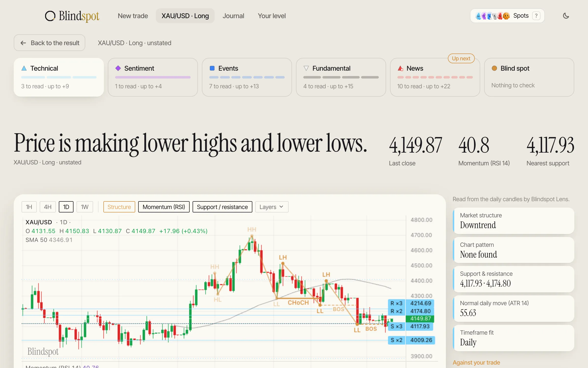Go back to the result
The width and height of the screenshot is (588, 368).
49,43
